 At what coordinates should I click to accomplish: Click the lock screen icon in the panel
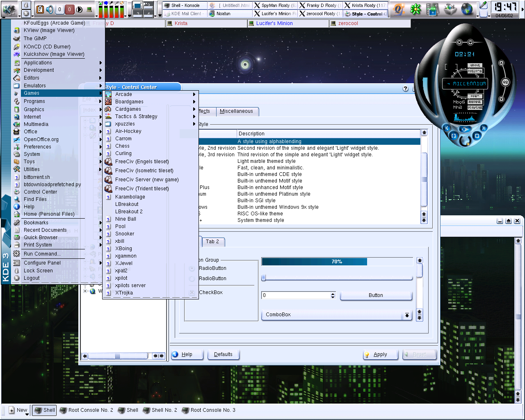26,5
